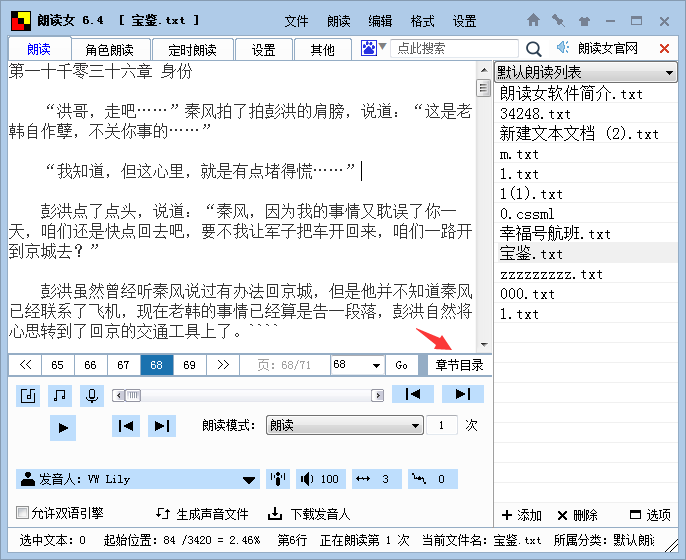Open the 朗读模式 dropdown
686x560 pixels.
click(345, 425)
